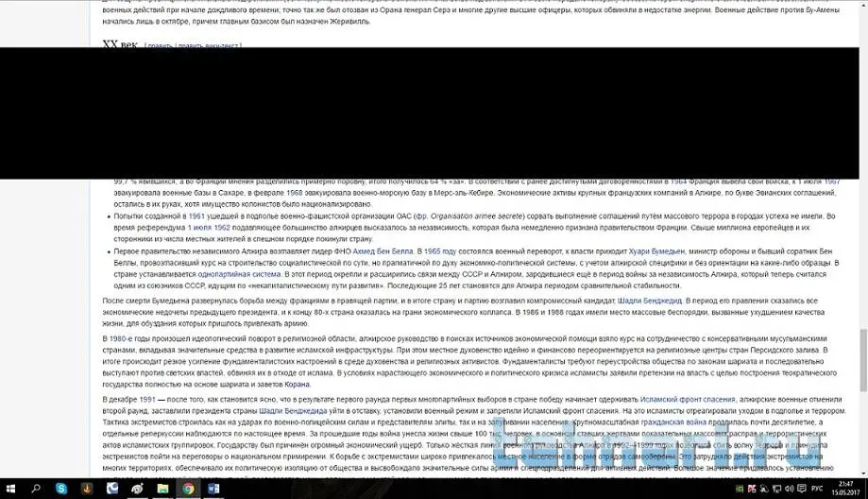Open the gray swirl app in taskbar
868x499 pixels.
(x=137, y=489)
